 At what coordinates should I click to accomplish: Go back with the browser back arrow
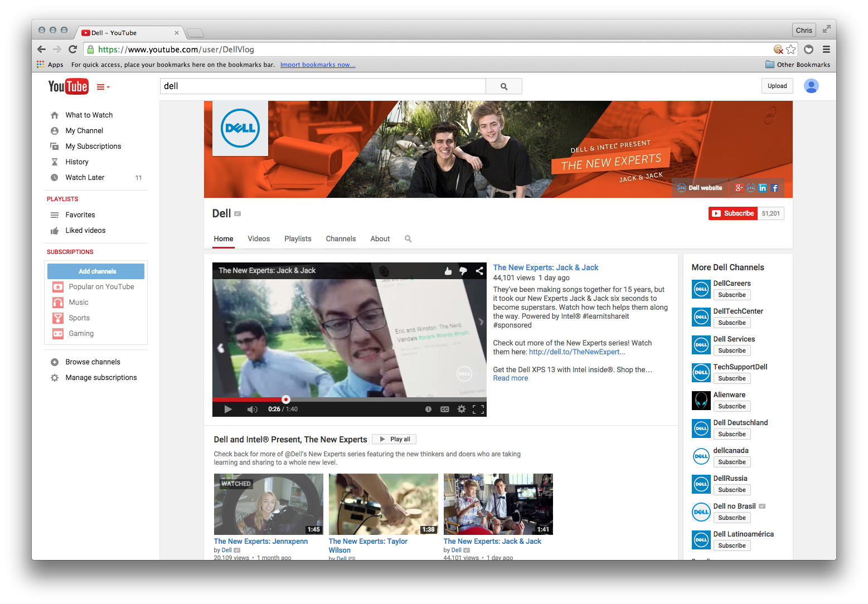coord(42,49)
